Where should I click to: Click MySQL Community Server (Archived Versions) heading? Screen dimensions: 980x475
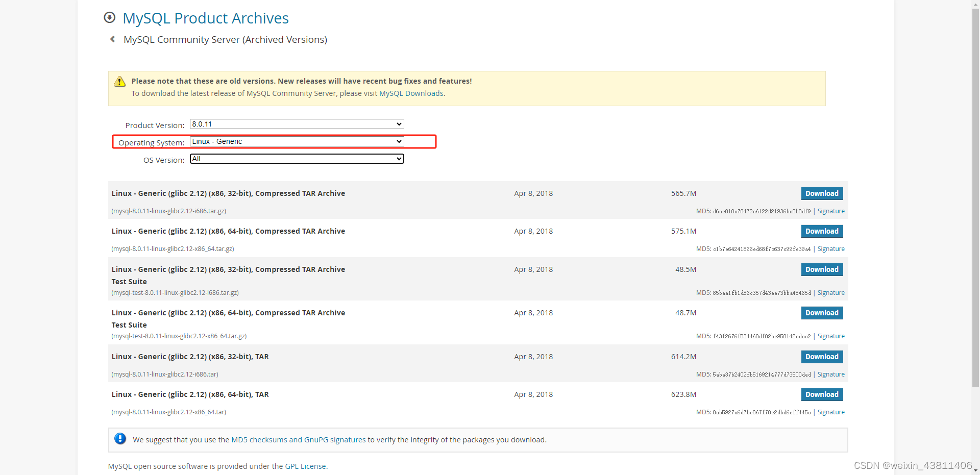(x=225, y=39)
